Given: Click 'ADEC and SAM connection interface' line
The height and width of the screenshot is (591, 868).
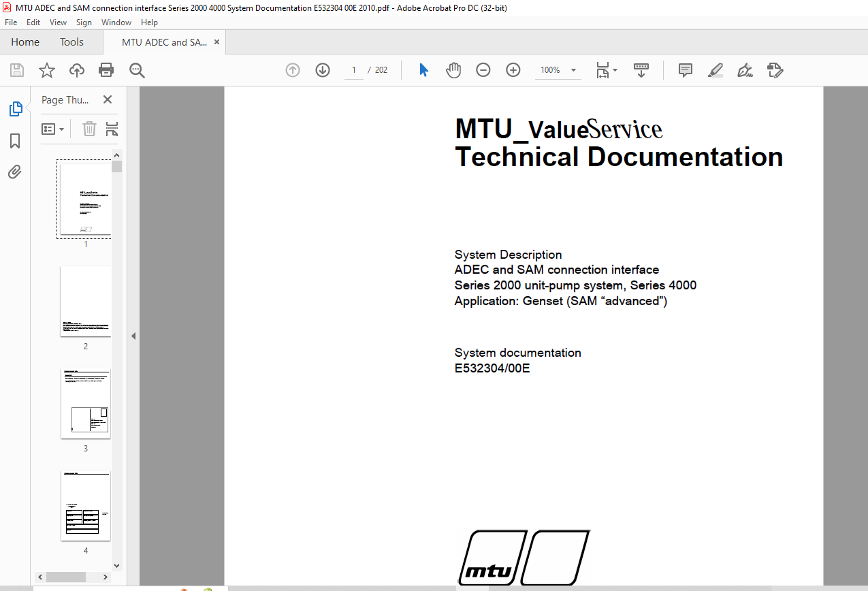Looking at the screenshot, I should point(557,270).
